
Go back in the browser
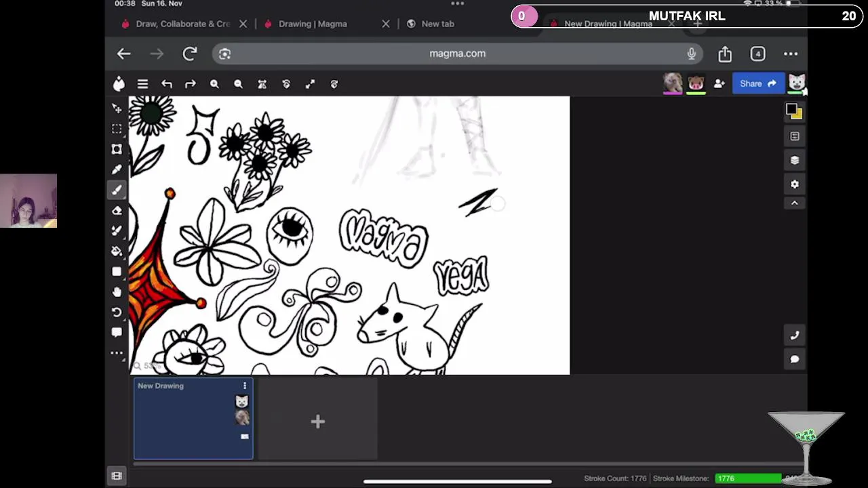(x=123, y=54)
